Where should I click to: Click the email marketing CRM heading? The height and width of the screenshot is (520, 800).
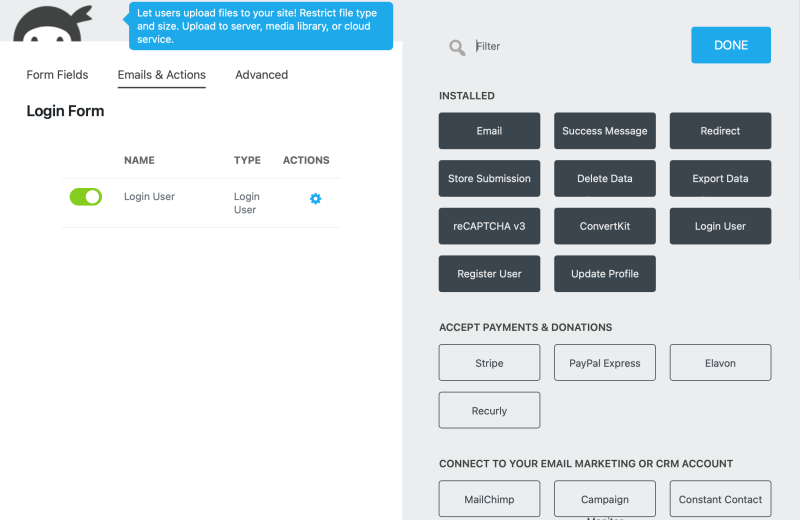(586, 463)
